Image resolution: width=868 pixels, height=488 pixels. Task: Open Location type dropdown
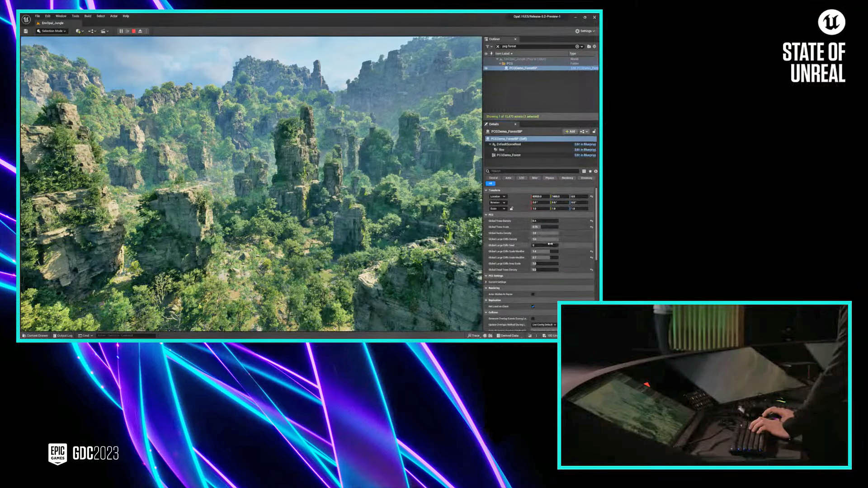pyautogui.click(x=498, y=197)
